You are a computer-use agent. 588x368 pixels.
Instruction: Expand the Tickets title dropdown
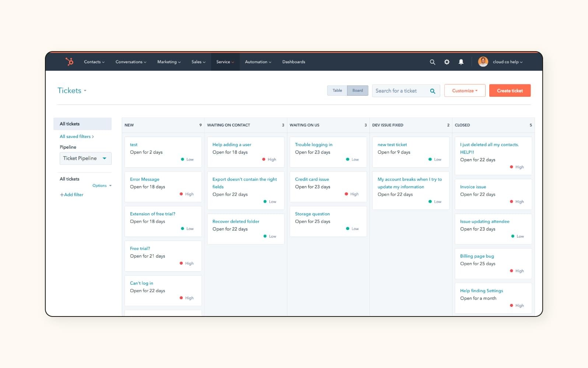click(72, 91)
